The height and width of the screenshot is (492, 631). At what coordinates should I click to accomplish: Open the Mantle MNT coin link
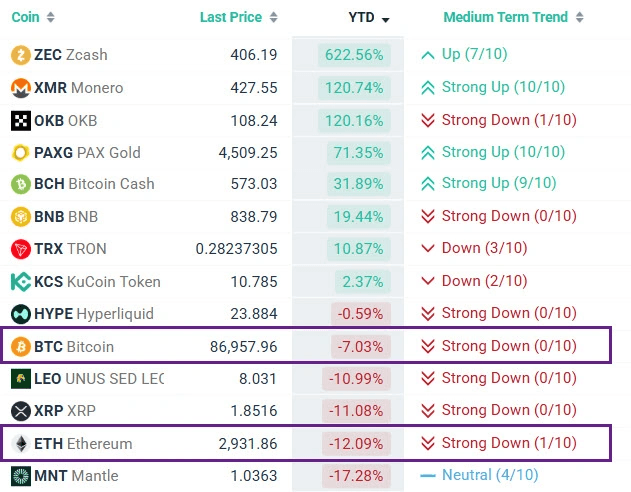coord(77,475)
